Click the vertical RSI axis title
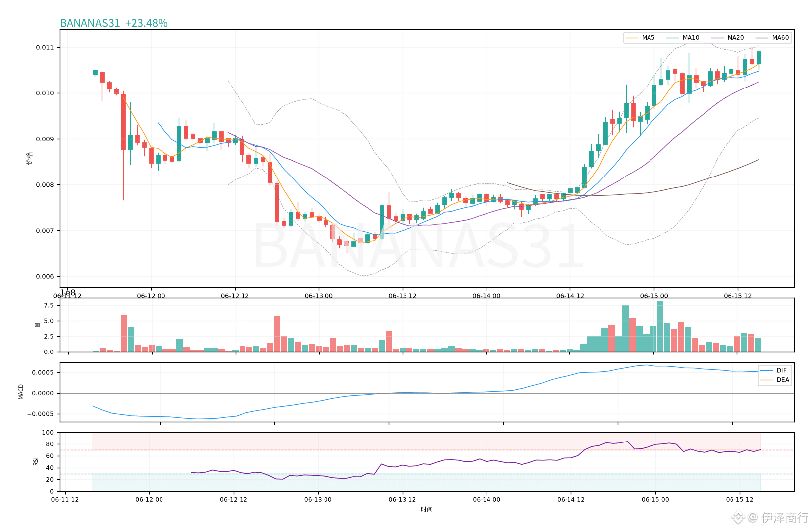This screenshot has width=812, height=530. (x=36, y=462)
